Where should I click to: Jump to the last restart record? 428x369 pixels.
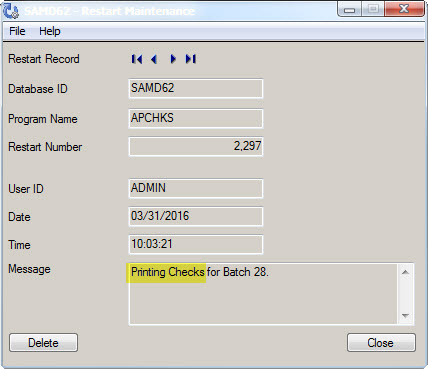tap(191, 59)
